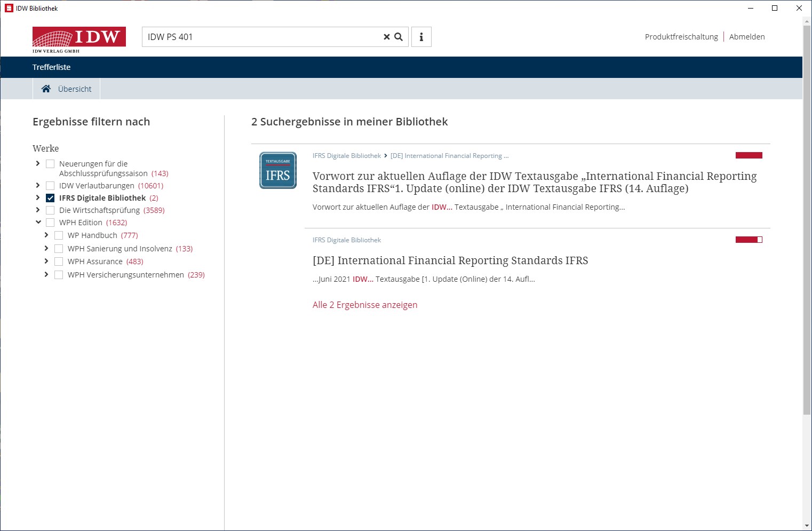Click first result snippet text 'Vorwort zur aktuellen Auflage der IDW...'
Viewport: 812px width, 531px height.
click(x=468, y=207)
